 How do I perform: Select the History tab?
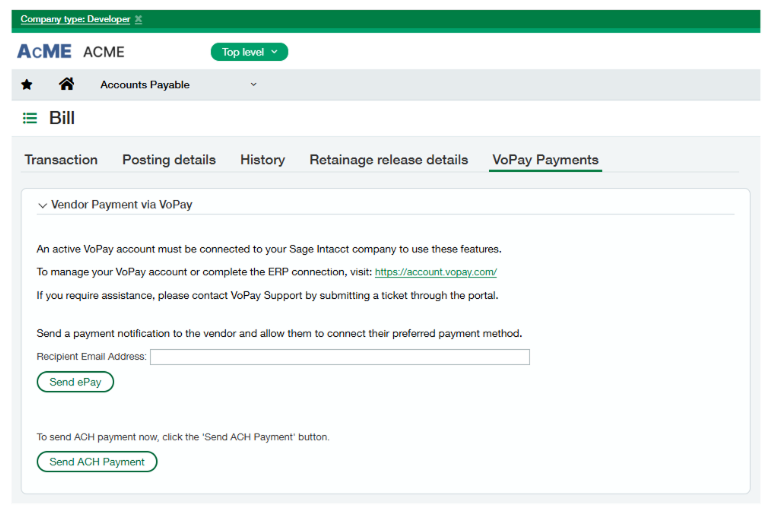click(262, 160)
